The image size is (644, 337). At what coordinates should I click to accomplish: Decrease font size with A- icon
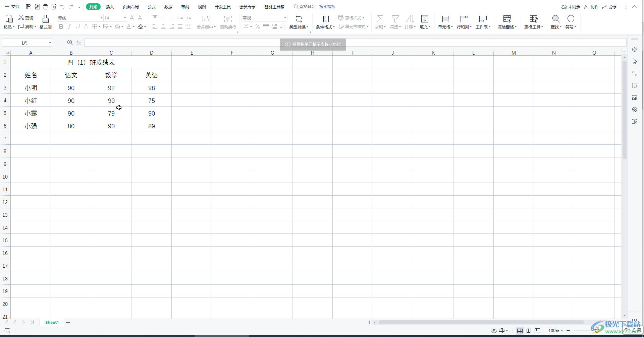(x=141, y=18)
